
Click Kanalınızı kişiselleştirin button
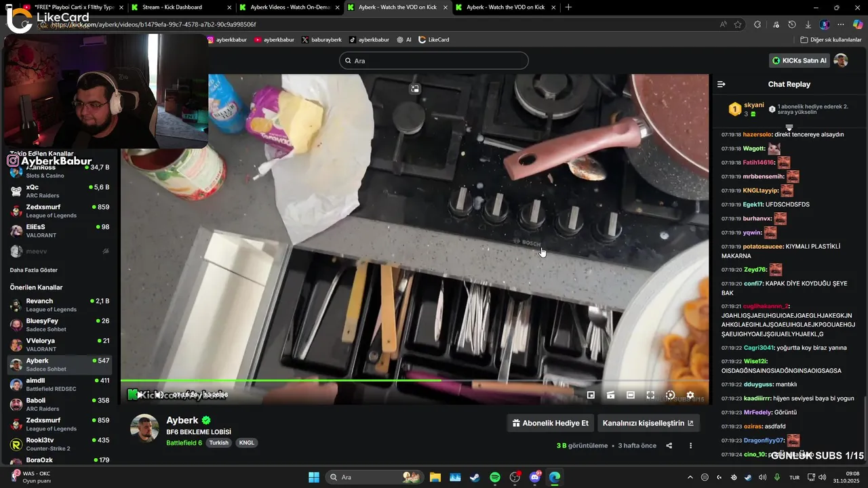[x=648, y=423]
